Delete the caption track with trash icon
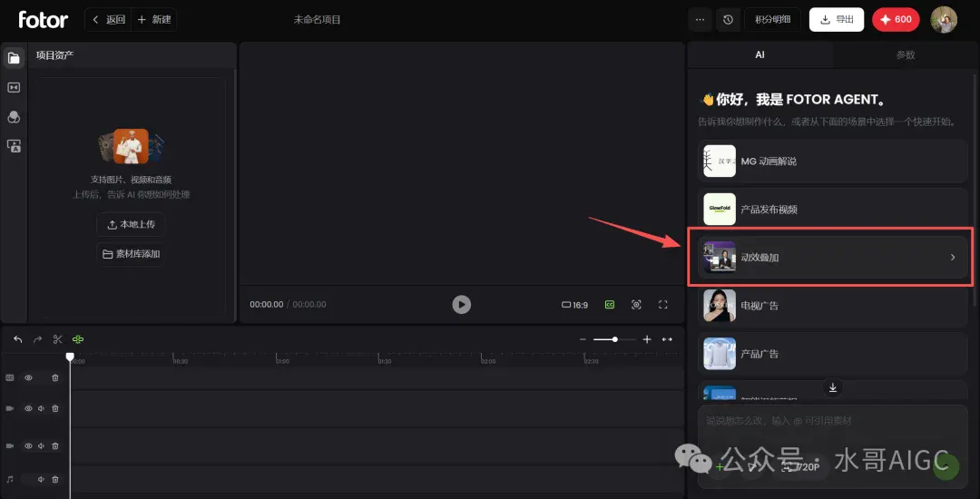 point(55,377)
